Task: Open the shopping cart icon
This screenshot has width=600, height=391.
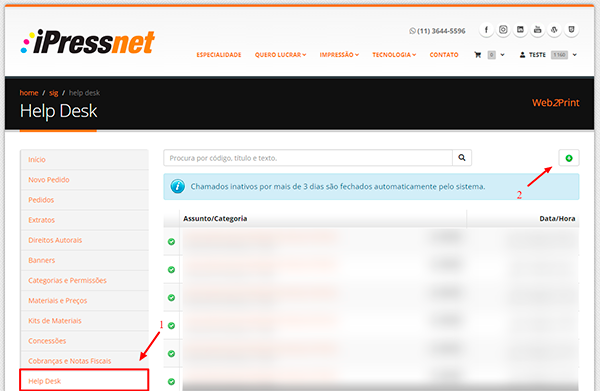Action: 478,55
